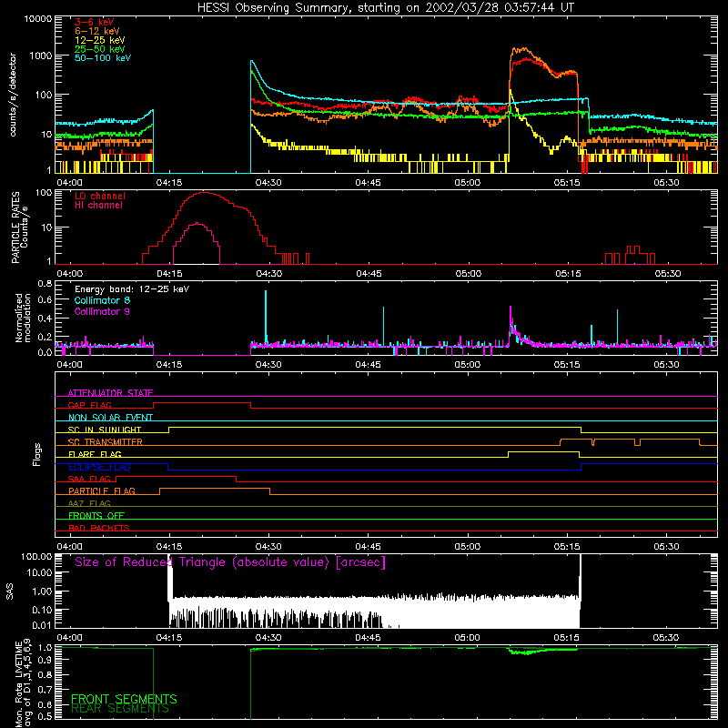This screenshot has width=728, height=728.
Task: Click the ATTENUATOR STATE flag label
Action: point(110,393)
